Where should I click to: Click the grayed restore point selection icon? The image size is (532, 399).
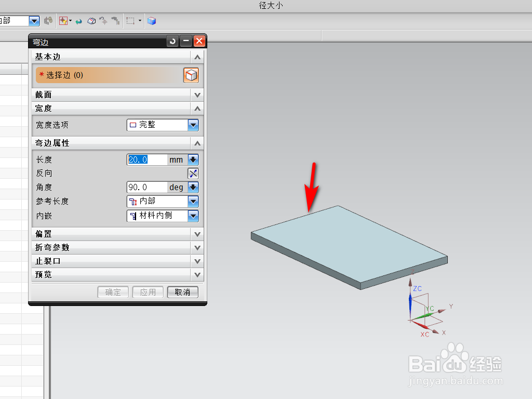tap(103, 21)
